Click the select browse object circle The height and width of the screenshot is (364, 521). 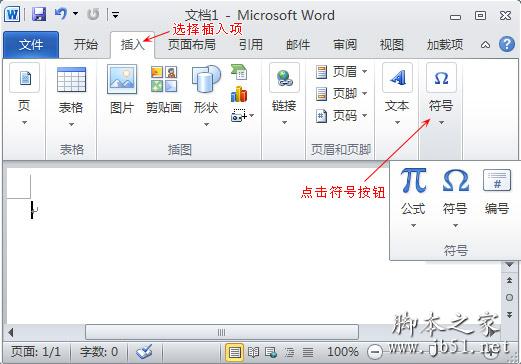pyautogui.click(x=509, y=297)
